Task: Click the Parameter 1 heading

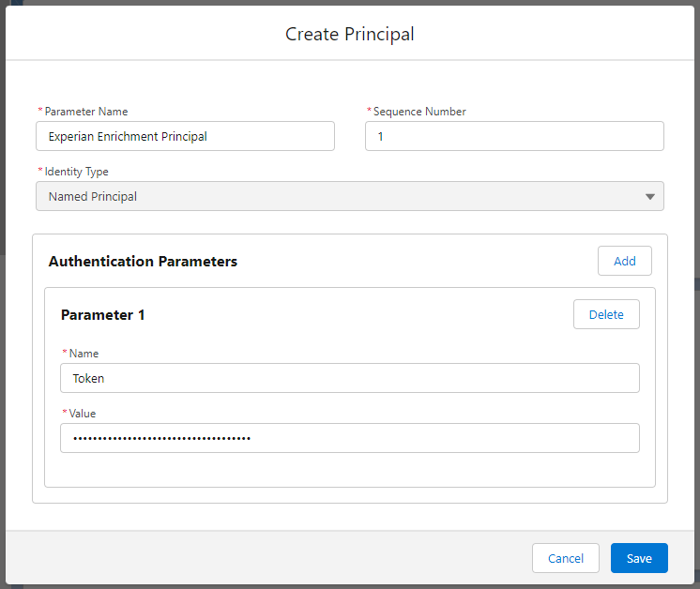Action: click(102, 315)
